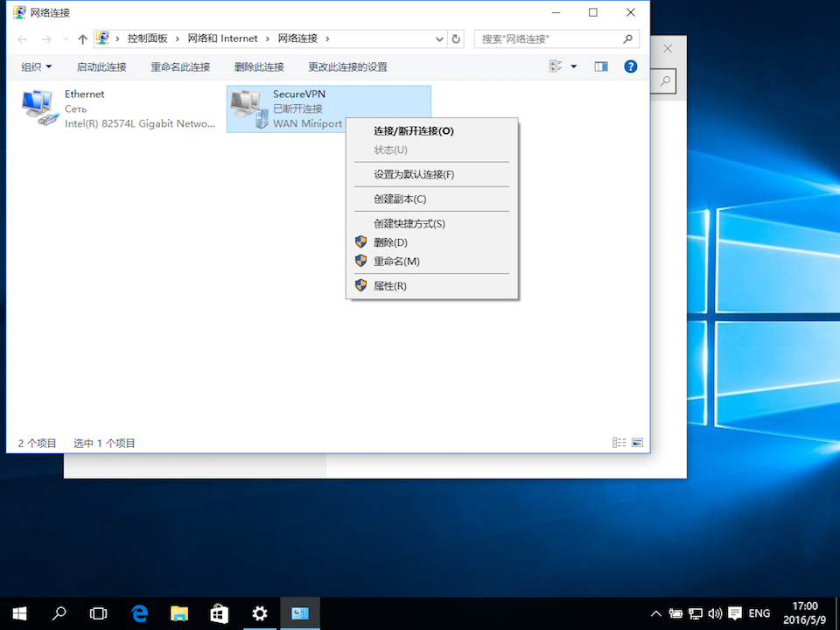Open the 组织 dropdown menu
The width and height of the screenshot is (840, 630).
37,66
